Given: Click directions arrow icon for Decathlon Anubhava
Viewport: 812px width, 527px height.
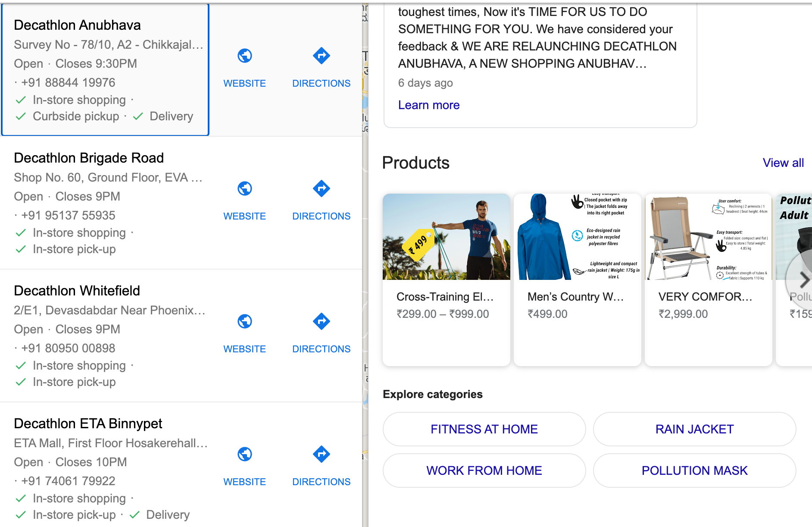Looking at the screenshot, I should 322,56.
